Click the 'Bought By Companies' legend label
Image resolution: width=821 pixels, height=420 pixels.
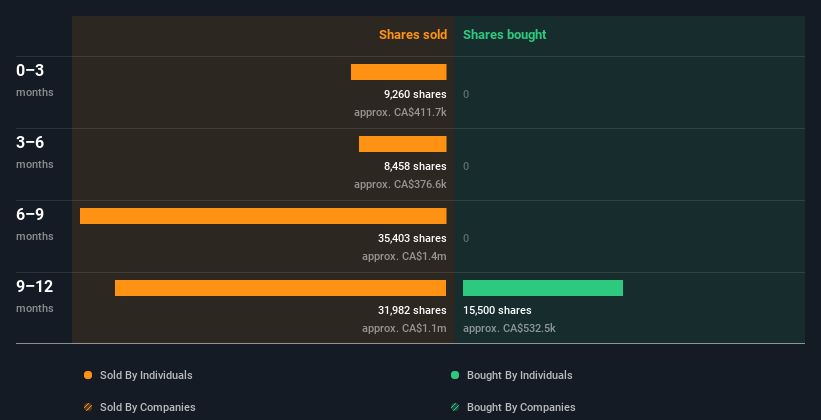(x=521, y=407)
